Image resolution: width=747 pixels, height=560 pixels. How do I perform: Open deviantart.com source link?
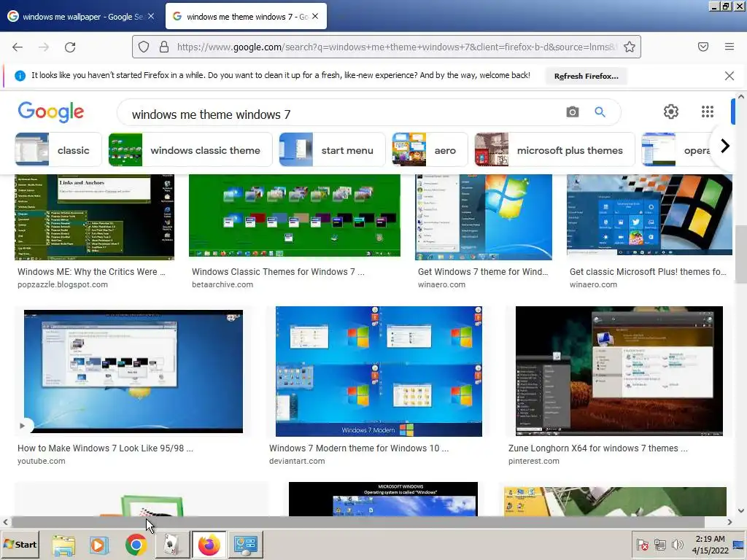coord(297,461)
